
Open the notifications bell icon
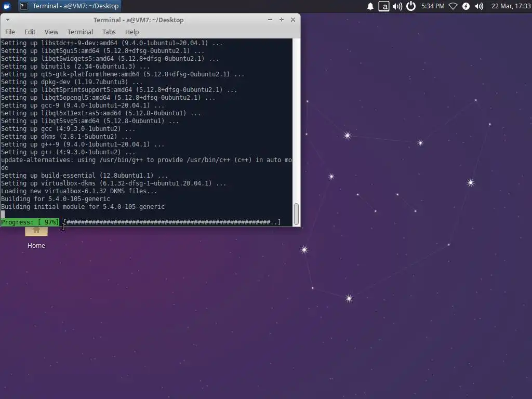click(x=370, y=6)
